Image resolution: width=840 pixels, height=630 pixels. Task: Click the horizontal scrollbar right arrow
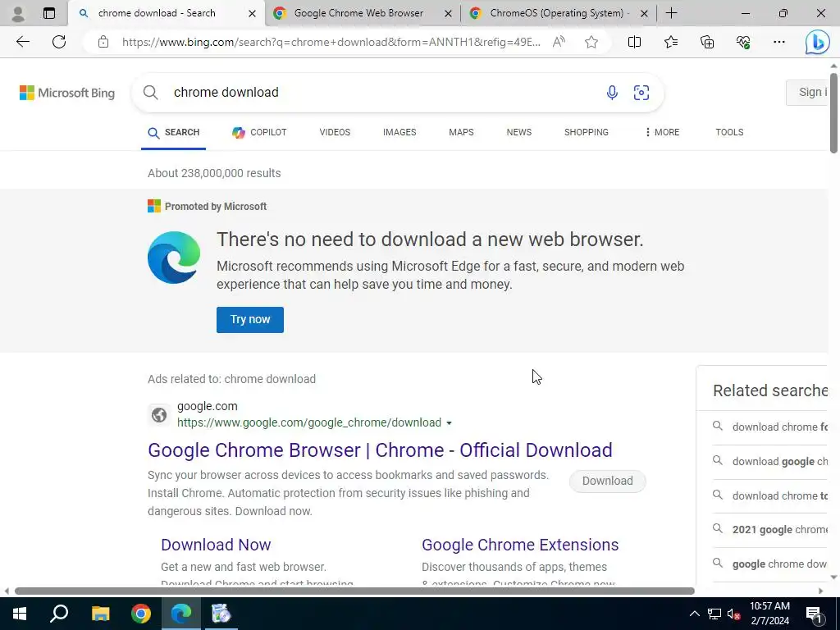pos(820,591)
